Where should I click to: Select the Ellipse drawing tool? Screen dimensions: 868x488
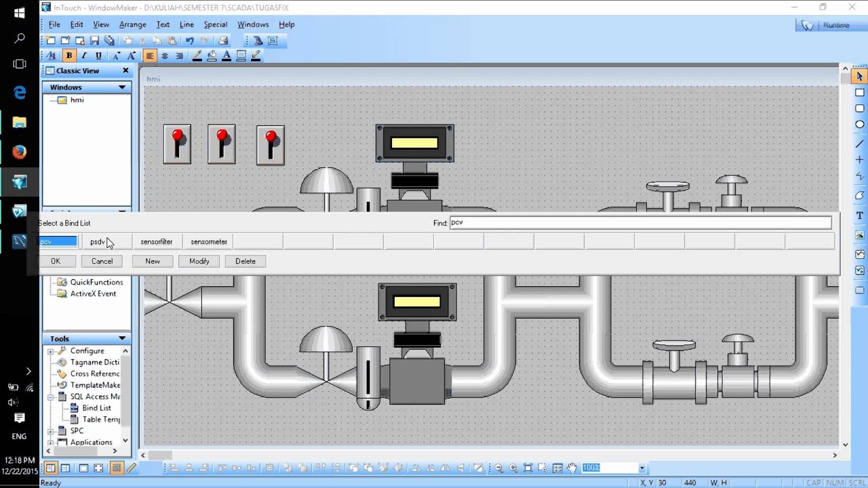click(x=860, y=125)
